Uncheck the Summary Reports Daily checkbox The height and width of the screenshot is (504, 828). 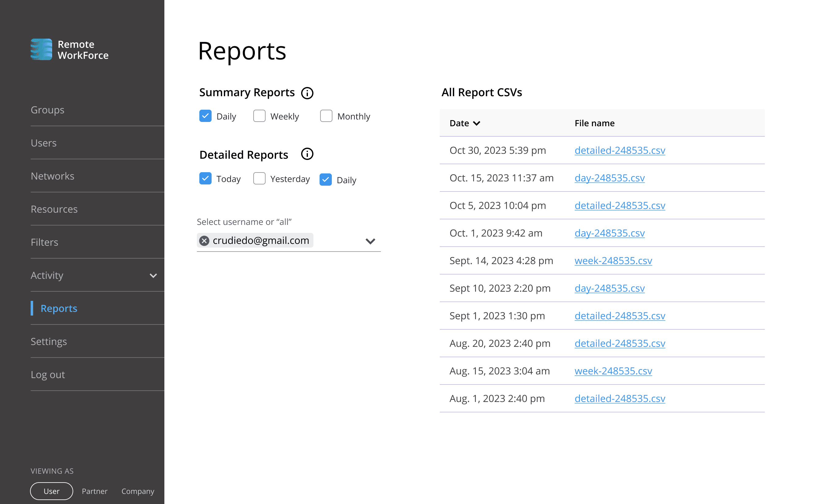click(x=205, y=116)
